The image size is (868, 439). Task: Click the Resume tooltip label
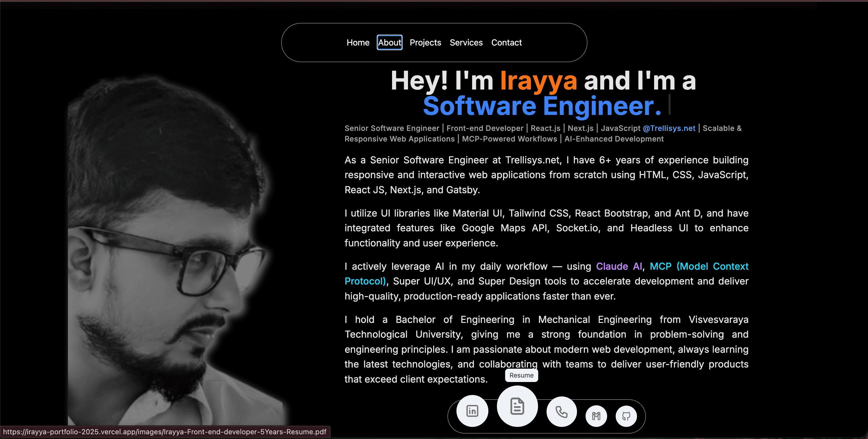pyautogui.click(x=521, y=375)
